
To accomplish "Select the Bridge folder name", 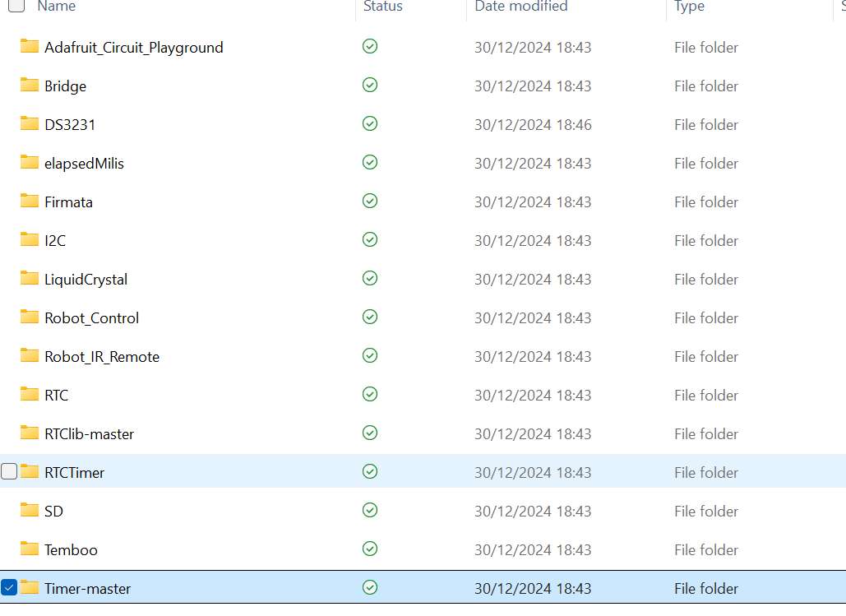I will (65, 86).
